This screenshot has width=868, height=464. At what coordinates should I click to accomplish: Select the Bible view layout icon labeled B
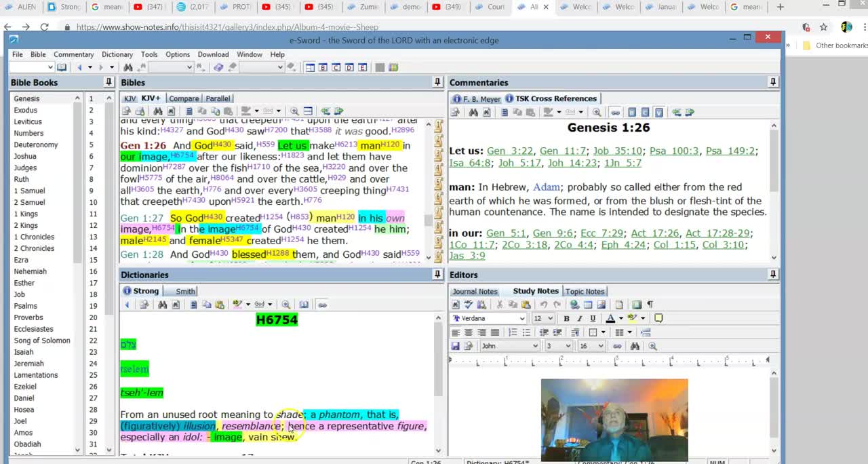coord(323,67)
